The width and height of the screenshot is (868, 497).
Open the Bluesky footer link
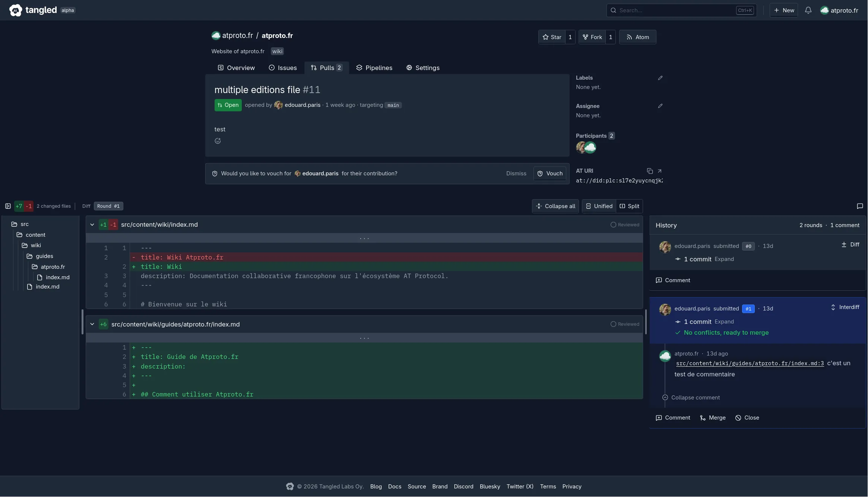(x=490, y=487)
